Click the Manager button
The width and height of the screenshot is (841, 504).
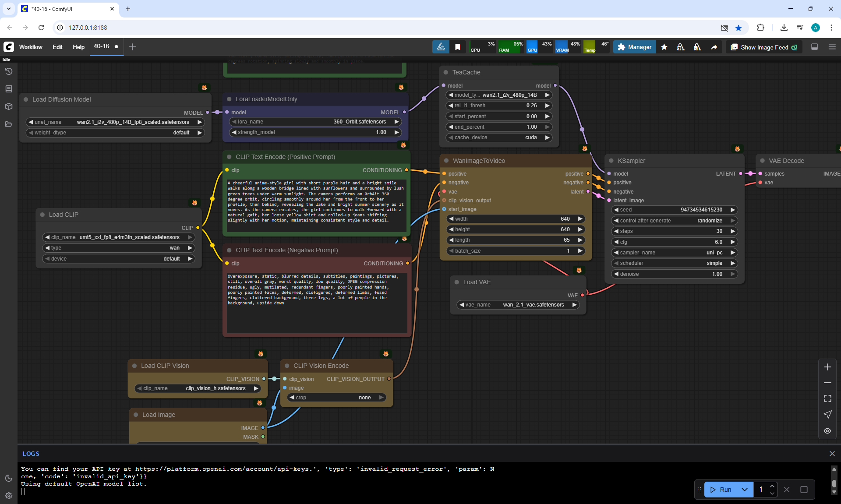pyautogui.click(x=634, y=47)
